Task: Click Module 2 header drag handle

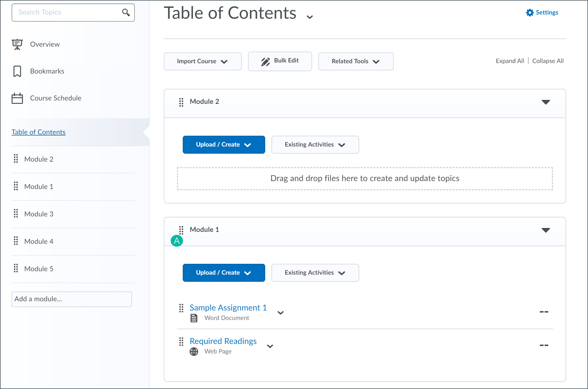Action: pos(181,102)
